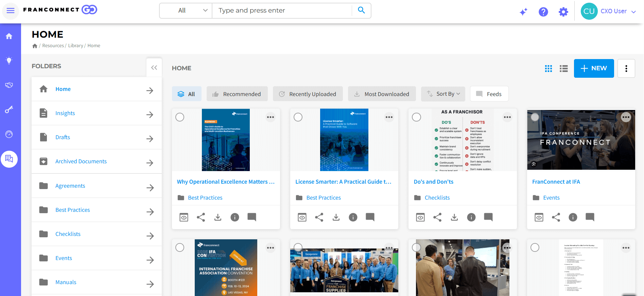The width and height of the screenshot is (644, 296).
Task: Focus the Type and press enter search field
Action: pyautogui.click(x=282, y=11)
